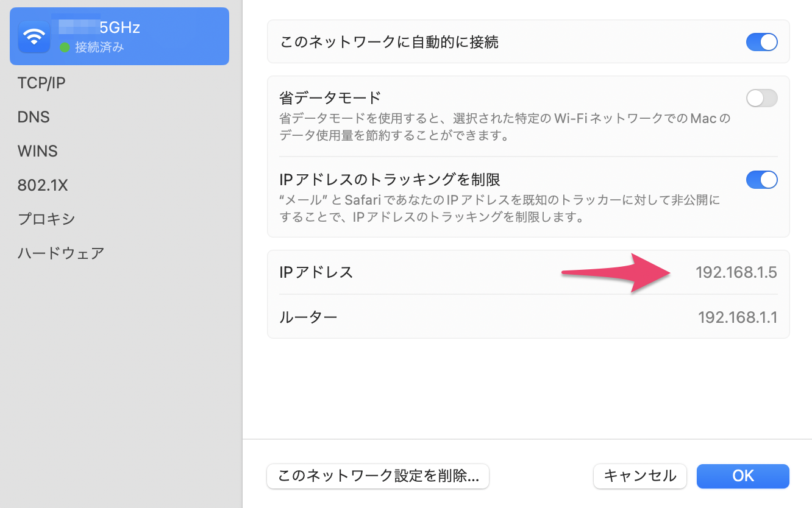Click the キャンセル button

[639, 476]
